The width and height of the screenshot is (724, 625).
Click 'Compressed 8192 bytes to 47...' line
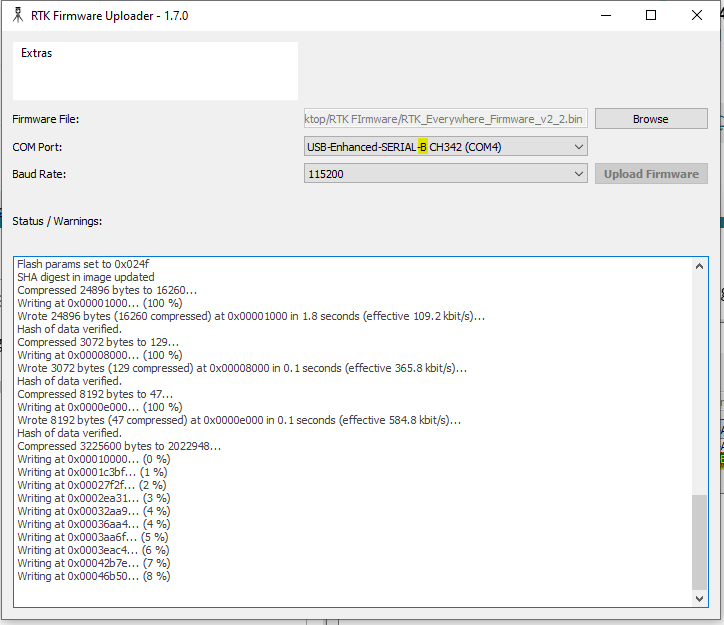coord(95,394)
